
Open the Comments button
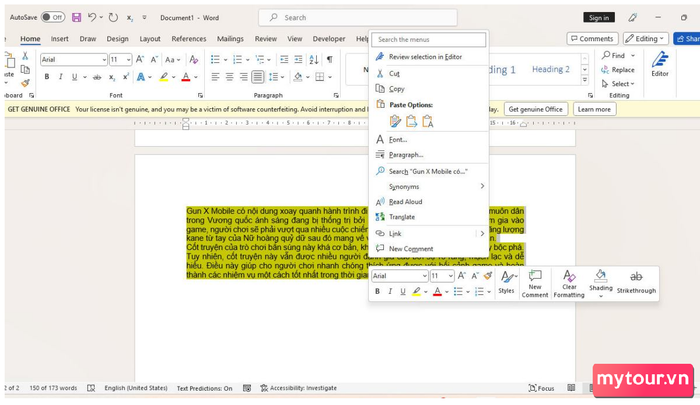[x=592, y=39]
